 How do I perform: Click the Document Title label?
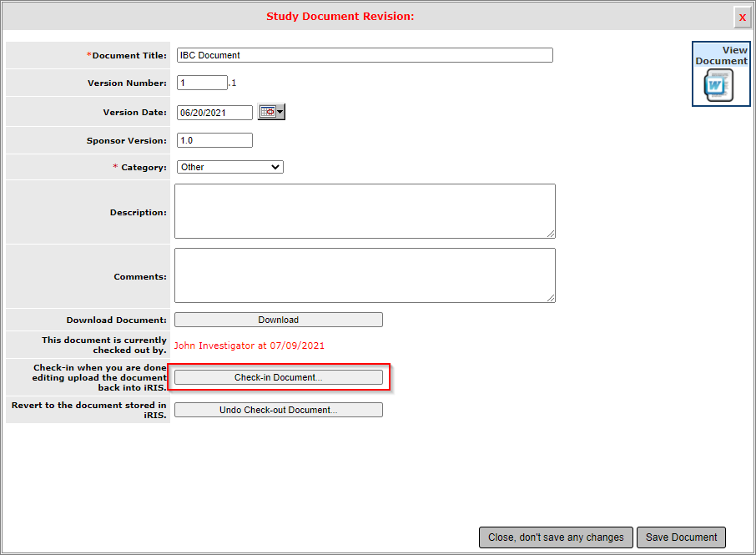[126, 55]
